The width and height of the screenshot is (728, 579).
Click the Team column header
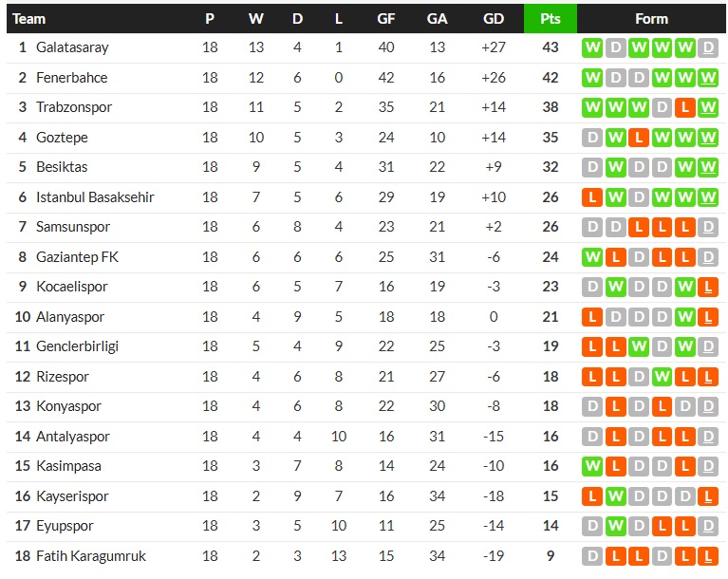pos(29,19)
